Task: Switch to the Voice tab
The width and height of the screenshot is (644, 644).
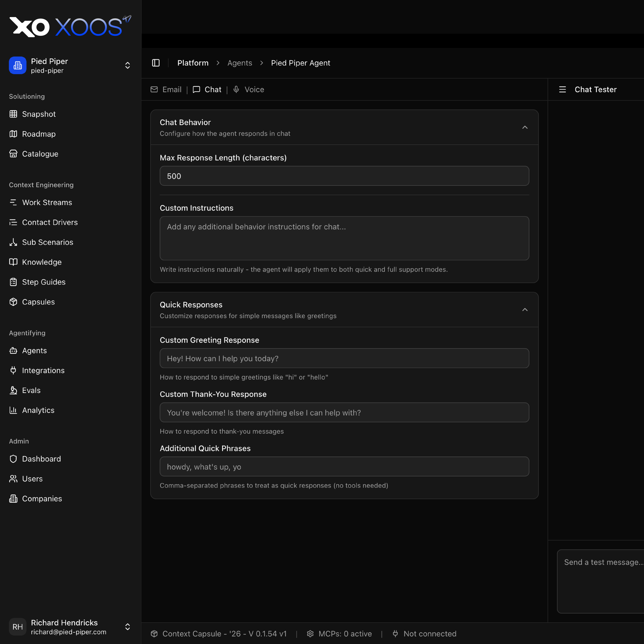Action: [248, 89]
